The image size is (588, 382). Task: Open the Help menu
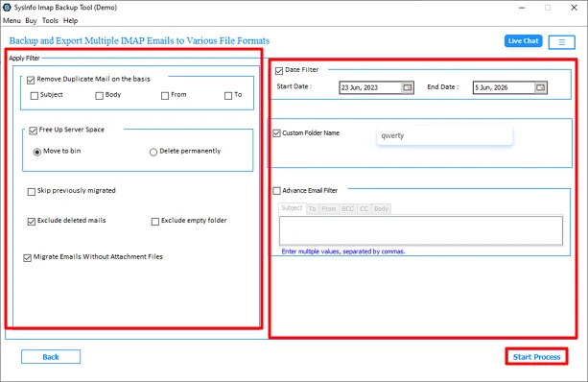point(70,21)
